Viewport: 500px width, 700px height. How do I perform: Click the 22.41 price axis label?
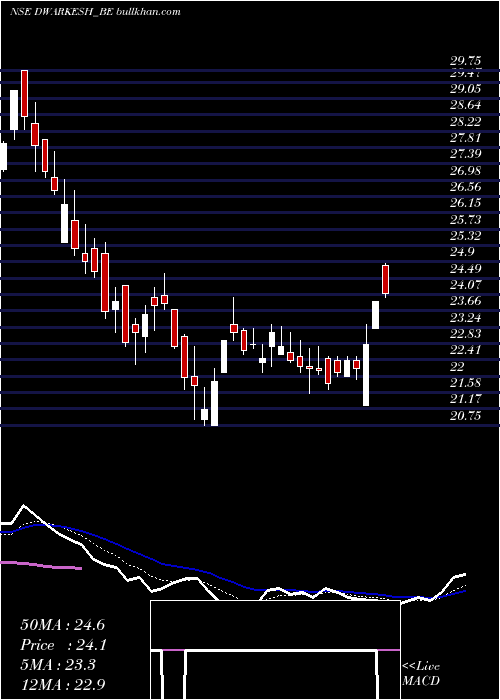(x=466, y=350)
